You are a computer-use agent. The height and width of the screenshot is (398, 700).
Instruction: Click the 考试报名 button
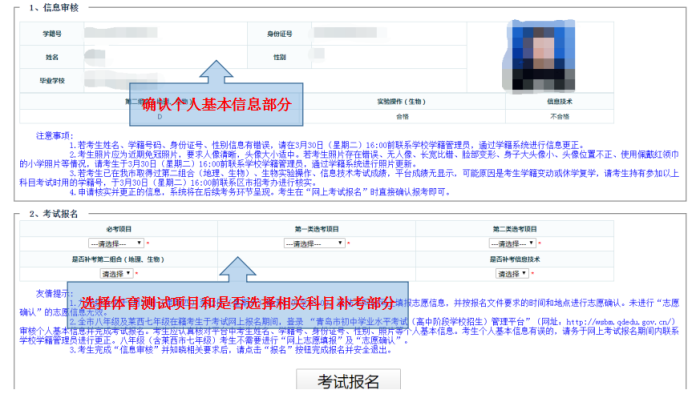[348, 381]
